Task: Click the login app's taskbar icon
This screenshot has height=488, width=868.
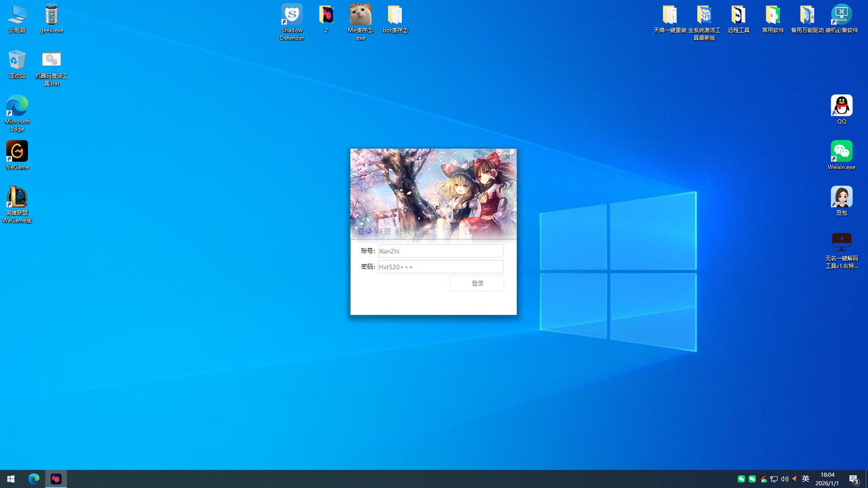Action: pyautogui.click(x=56, y=479)
